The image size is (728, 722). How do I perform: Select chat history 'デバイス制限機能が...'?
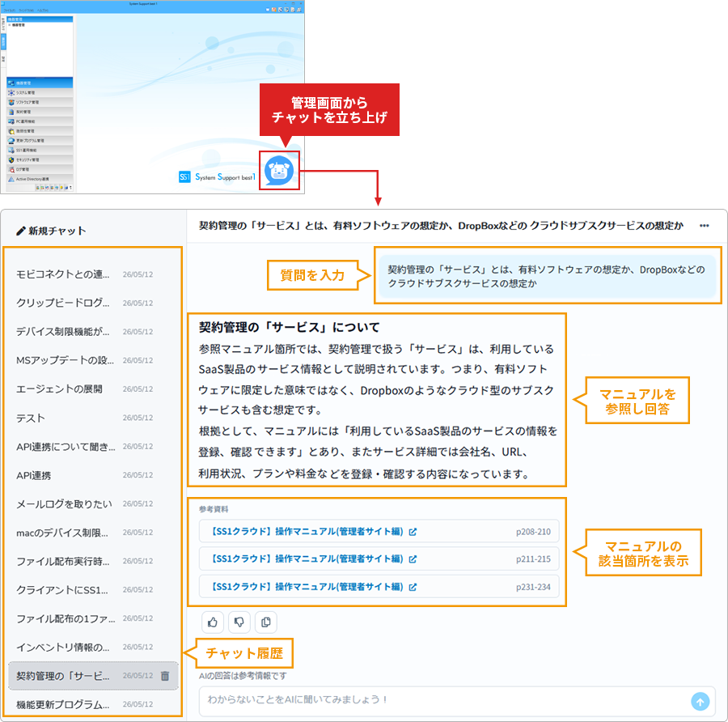92,332
